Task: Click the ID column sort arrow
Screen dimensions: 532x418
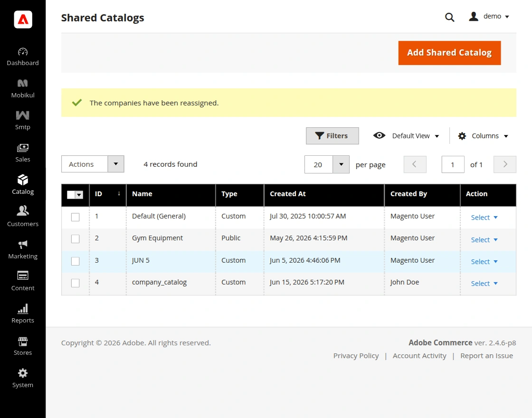Action: pyautogui.click(x=119, y=193)
